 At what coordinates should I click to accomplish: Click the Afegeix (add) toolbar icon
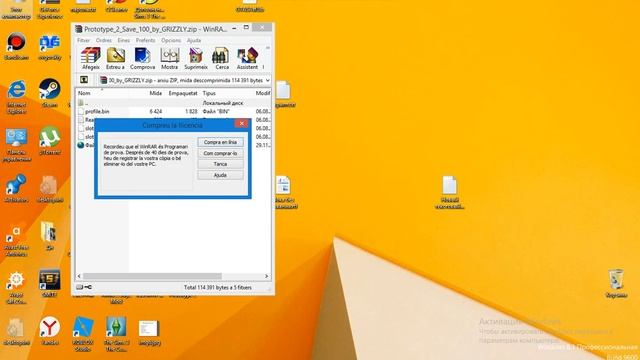[91, 58]
